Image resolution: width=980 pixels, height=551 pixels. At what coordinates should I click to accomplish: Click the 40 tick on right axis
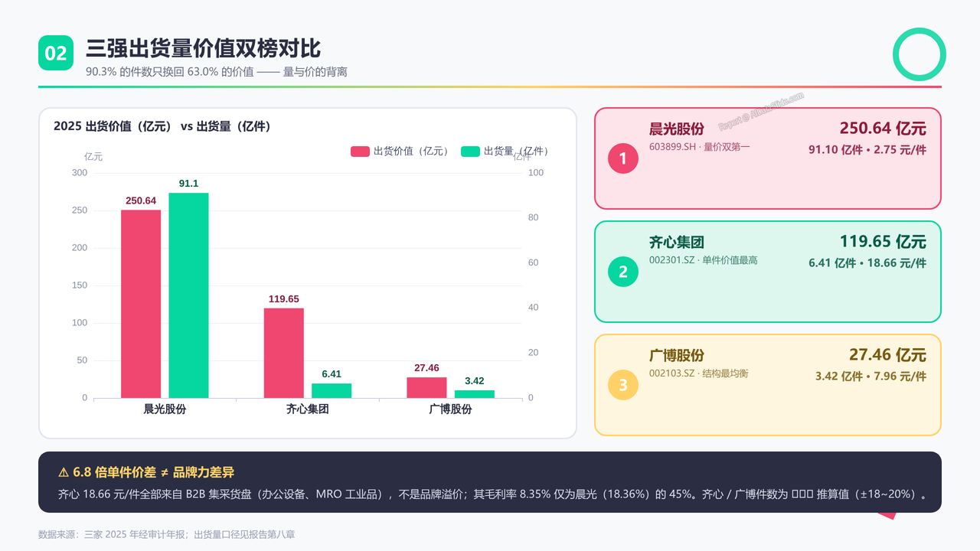[x=534, y=308]
